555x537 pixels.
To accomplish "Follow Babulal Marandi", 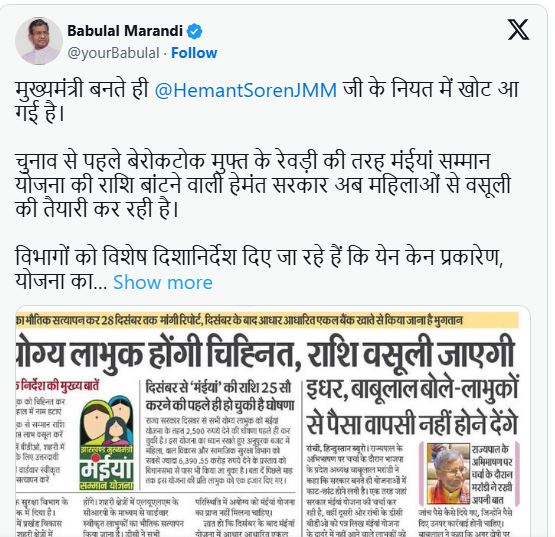I will [x=194, y=53].
